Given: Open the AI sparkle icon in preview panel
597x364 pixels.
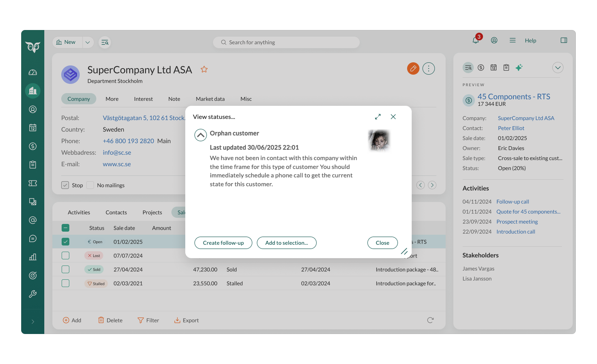Looking at the screenshot, I should [519, 68].
